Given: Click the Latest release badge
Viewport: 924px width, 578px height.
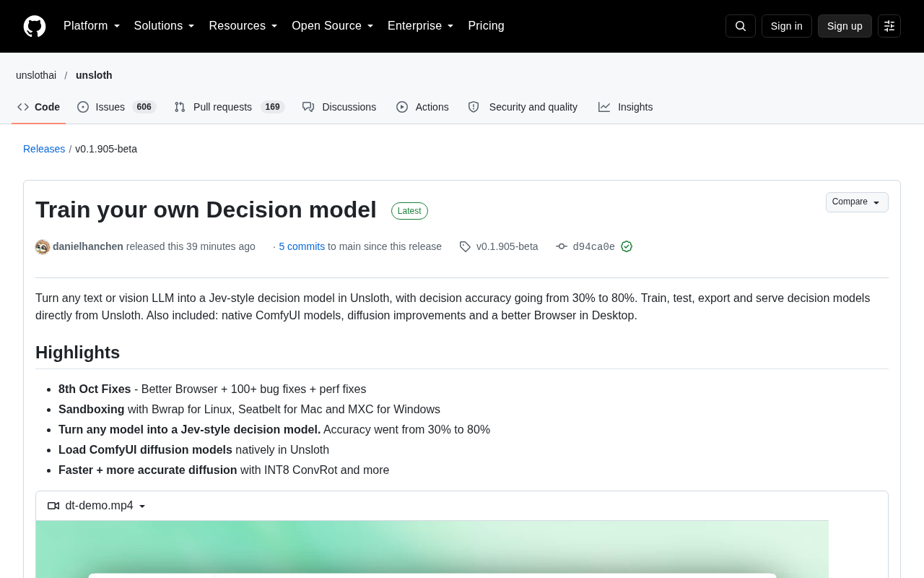Looking at the screenshot, I should [x=409, y=211].
